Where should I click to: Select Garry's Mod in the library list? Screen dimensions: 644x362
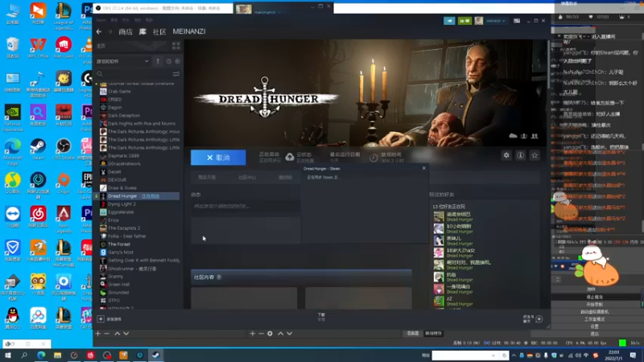click(120, 253)
